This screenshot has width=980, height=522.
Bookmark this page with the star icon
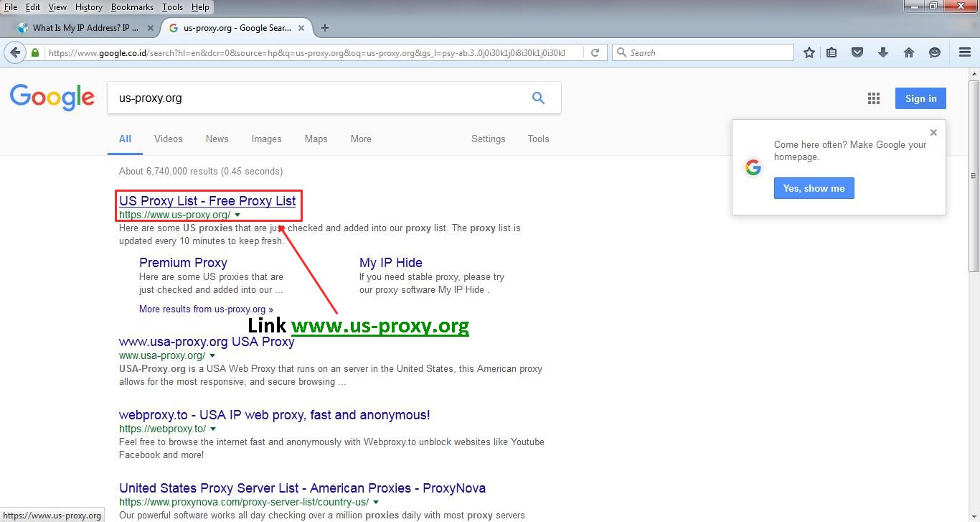click(x=809, y=52)
